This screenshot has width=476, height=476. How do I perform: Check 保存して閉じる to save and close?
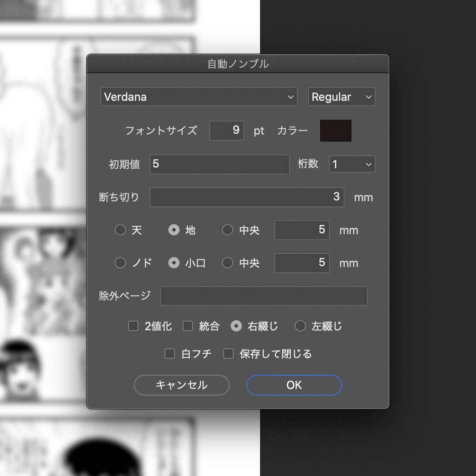[228, 354]
